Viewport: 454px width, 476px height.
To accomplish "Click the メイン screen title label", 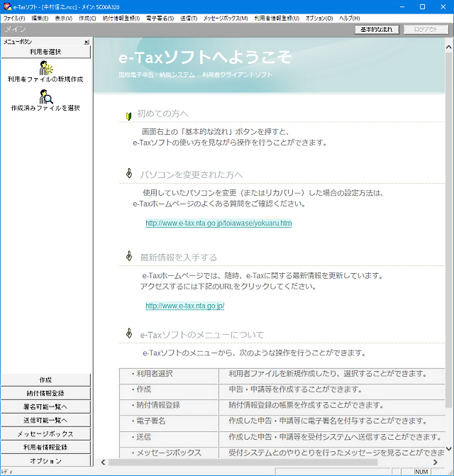I will tap(16, 30).
